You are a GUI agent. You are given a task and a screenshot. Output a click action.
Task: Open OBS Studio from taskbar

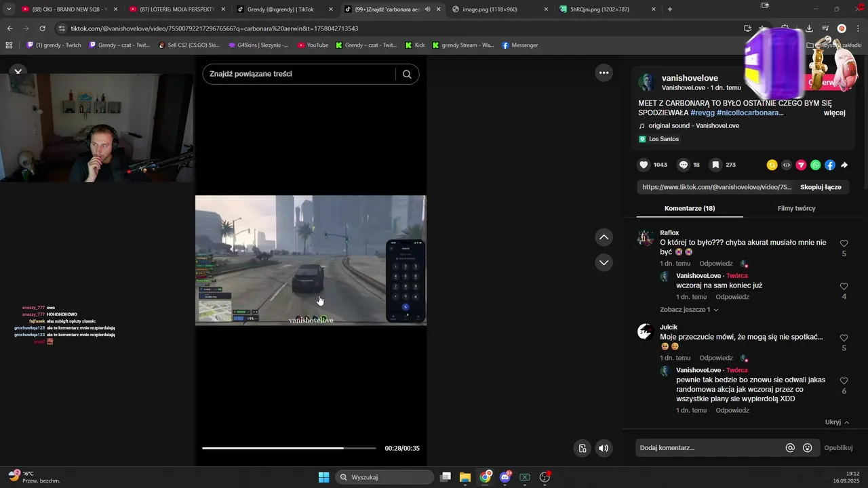(x=545, y=477)
